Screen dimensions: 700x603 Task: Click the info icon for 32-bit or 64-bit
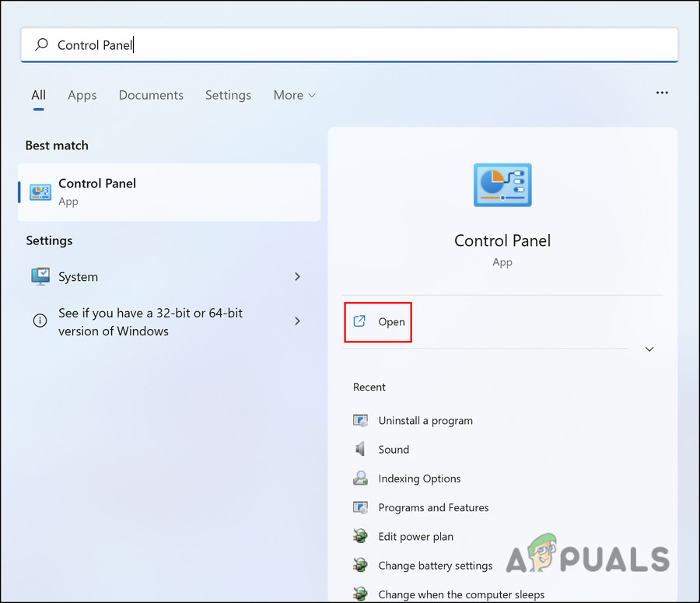(x=40, y=321)
